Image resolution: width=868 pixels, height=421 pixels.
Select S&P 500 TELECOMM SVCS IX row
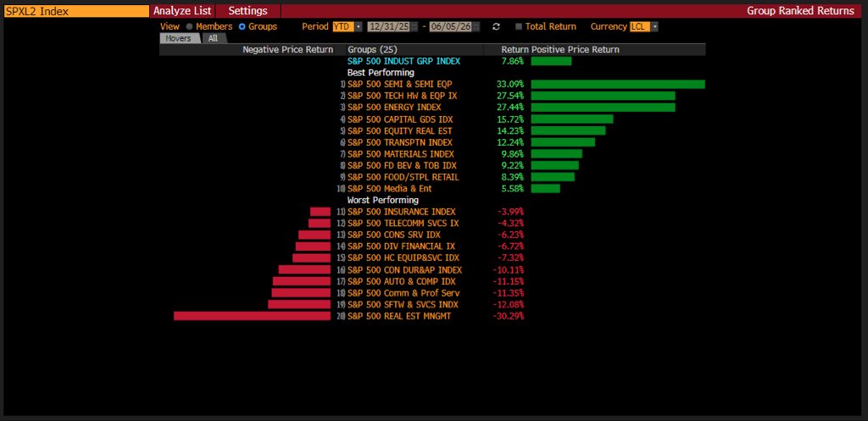click(x=403, y=224)
